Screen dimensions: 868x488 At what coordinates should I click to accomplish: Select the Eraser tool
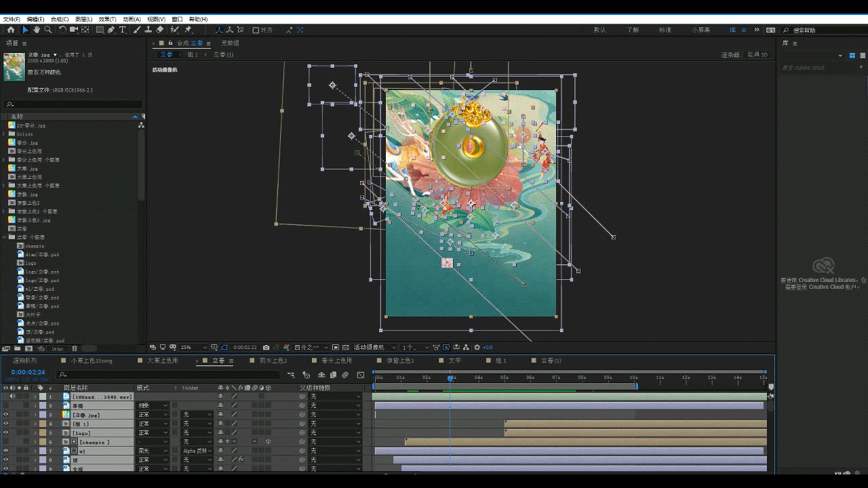click(x=160, y=30)
